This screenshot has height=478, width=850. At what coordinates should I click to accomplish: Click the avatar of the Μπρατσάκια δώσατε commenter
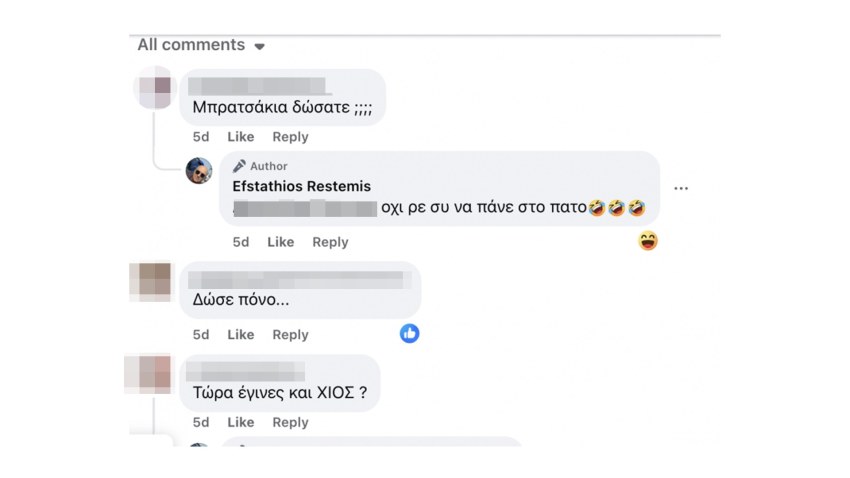click(x=154, y=87)
